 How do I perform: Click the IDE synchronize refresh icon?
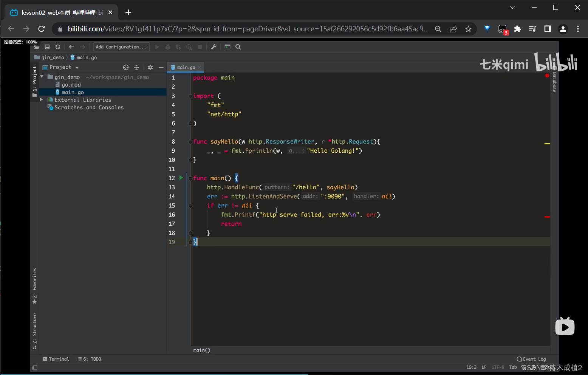pyautogui.click(x=58, y=47)
